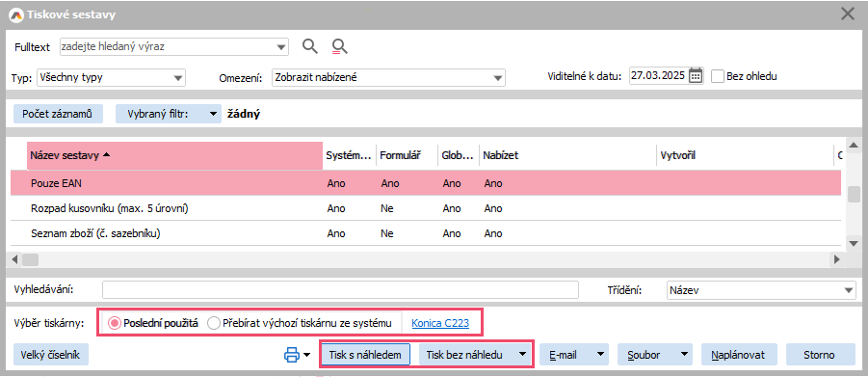Click the fulltext search magnifier icon

[310, 46]
